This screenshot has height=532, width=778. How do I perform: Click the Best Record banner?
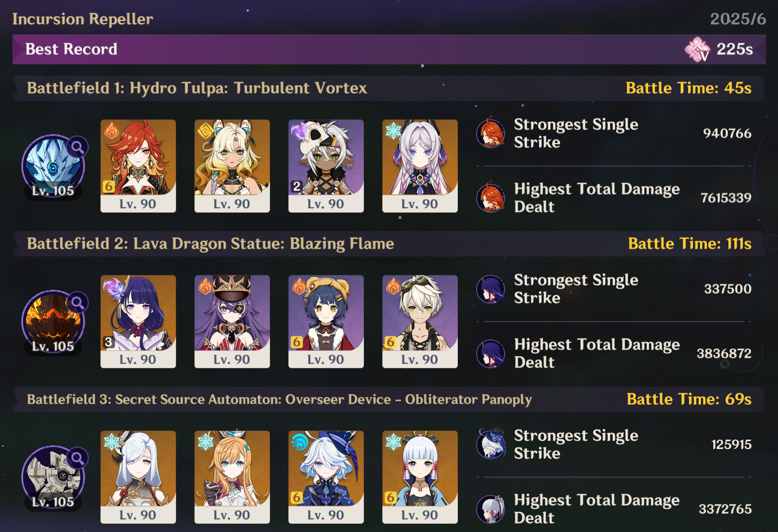point(389,49)
